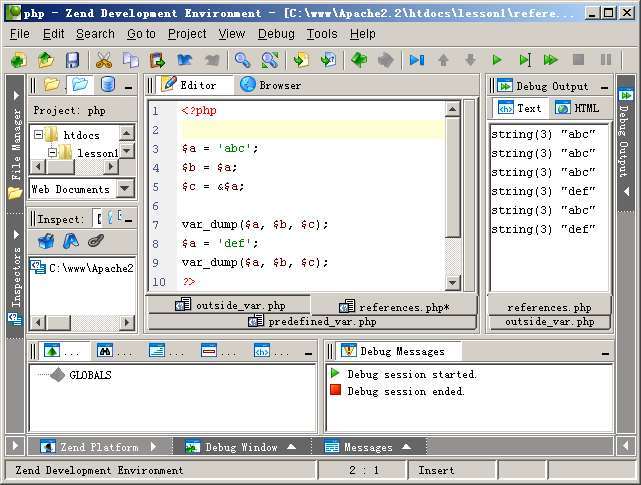641x485 pixels.
Task: Open the Debug menu
Action: pyautogui.click(x=276, y=34)
